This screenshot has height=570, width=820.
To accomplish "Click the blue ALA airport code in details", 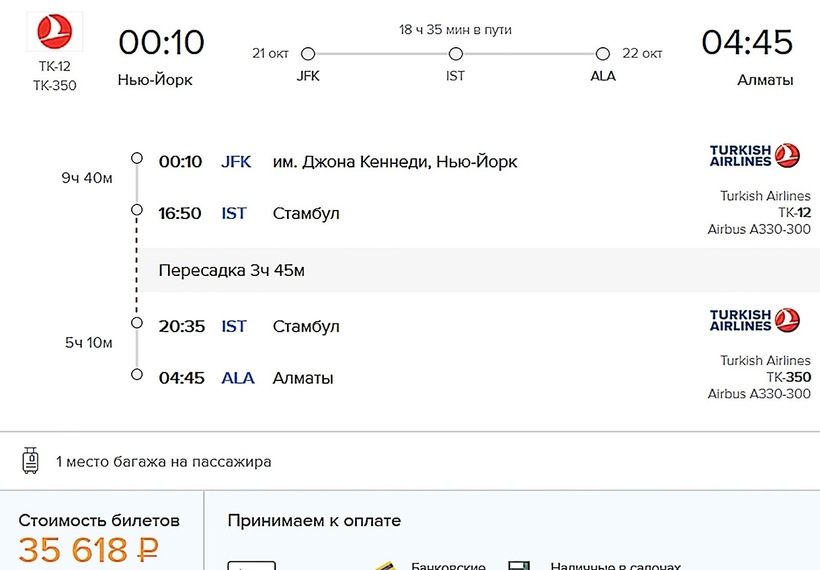I will (238, 378).
